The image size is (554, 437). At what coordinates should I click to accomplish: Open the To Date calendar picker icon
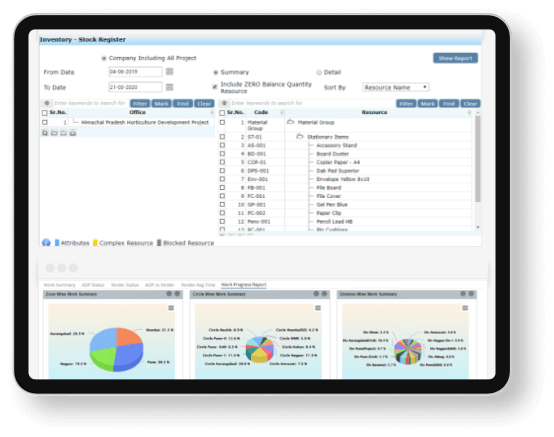(170, 87)
